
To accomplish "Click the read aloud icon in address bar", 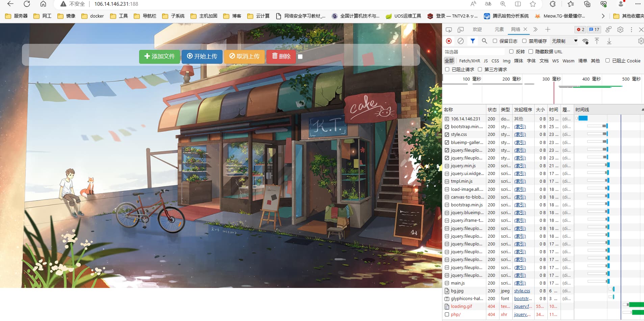I will [x=473, y=4].
